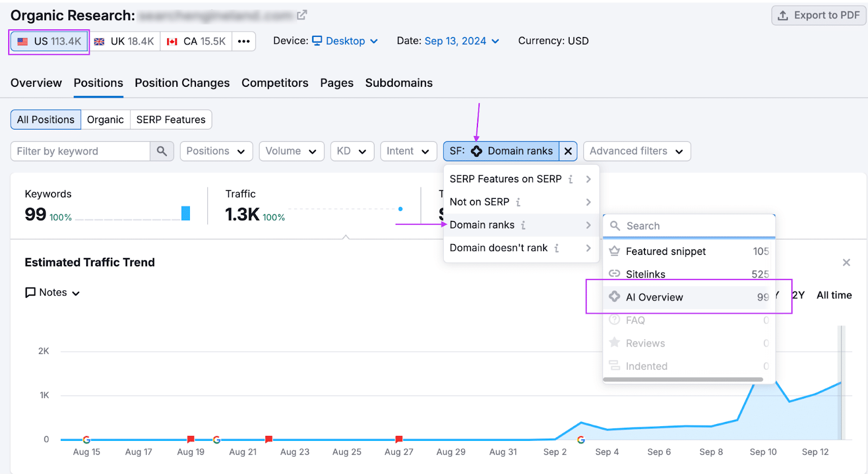Select the Organic toggle
The image size is (868, 474).
point(105,120)
